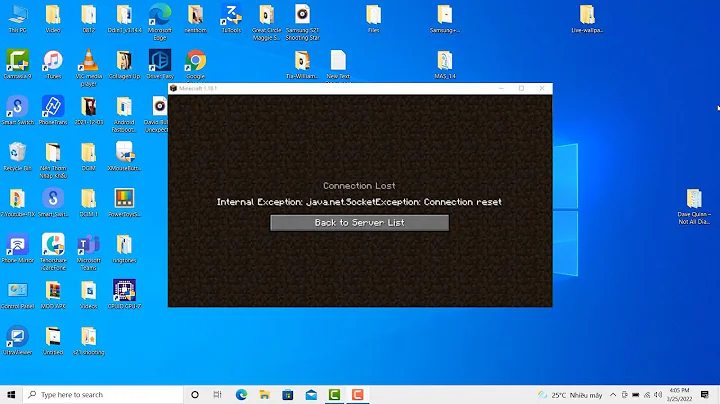The width and height of the screenshot is (720, 404).
Task: Select the UltraViewer desktop shortcut
Action: (x=17, y=340)
